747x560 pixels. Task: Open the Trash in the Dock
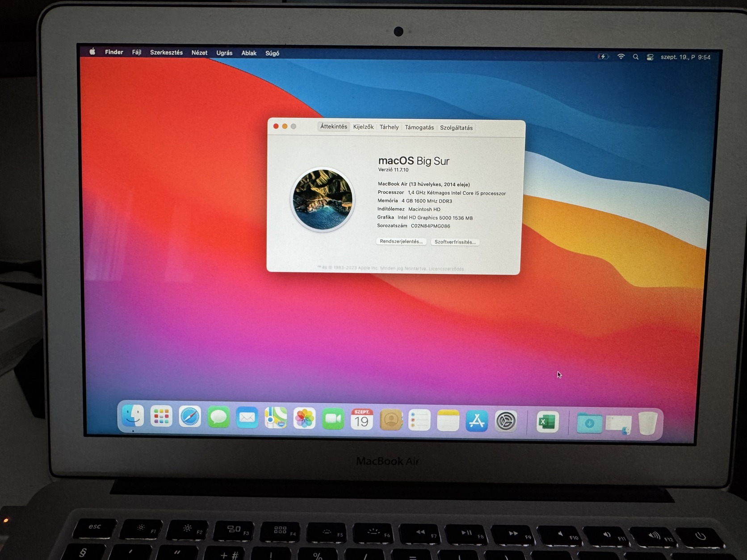(x=648, y=424)
